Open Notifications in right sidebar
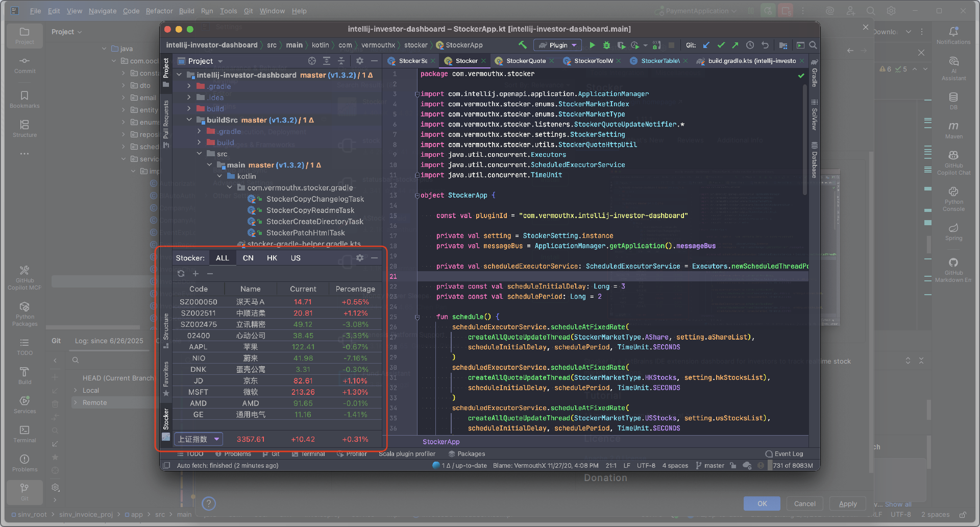This screenshot has height=527, width=980. (x=953, y=35)
